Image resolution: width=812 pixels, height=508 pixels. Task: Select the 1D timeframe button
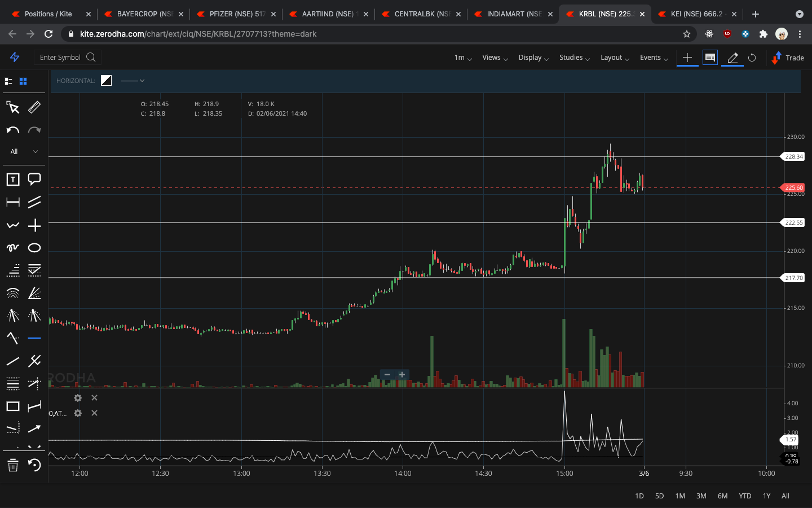pos(639,496)
